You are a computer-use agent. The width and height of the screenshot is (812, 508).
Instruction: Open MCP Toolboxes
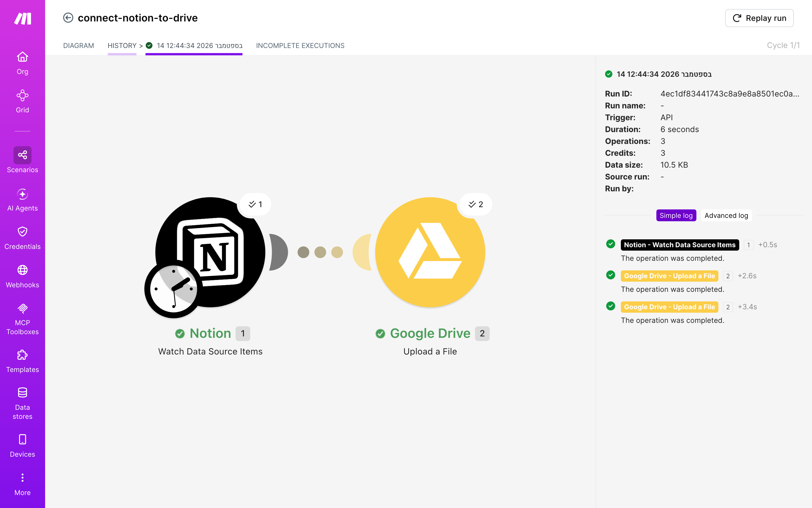23,319
